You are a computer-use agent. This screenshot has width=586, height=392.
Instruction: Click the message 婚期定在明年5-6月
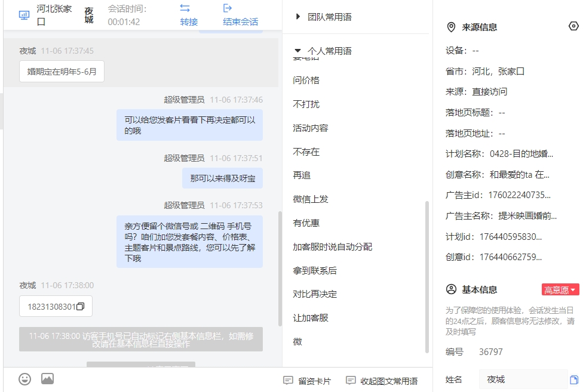62,72
